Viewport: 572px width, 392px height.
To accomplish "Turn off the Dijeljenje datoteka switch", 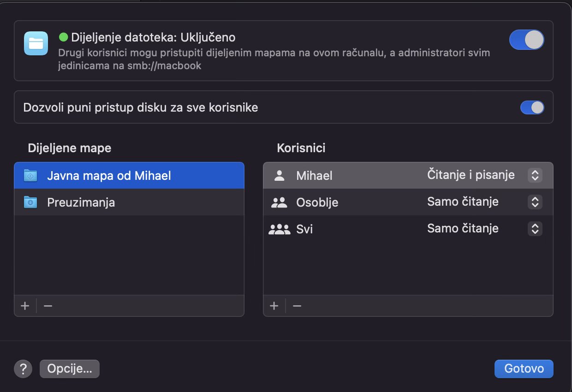I will (526, 40).
